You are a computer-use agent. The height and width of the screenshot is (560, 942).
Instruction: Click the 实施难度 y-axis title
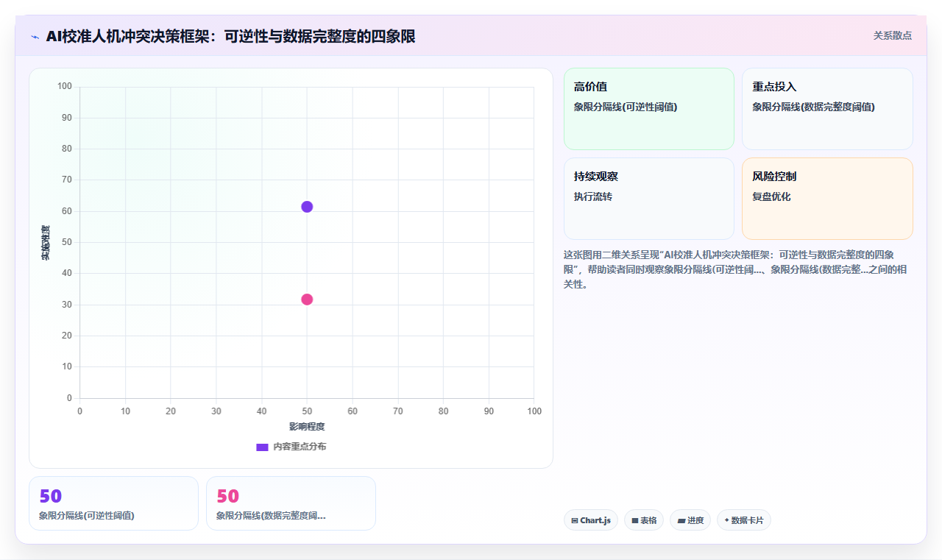tap(46, 243)
